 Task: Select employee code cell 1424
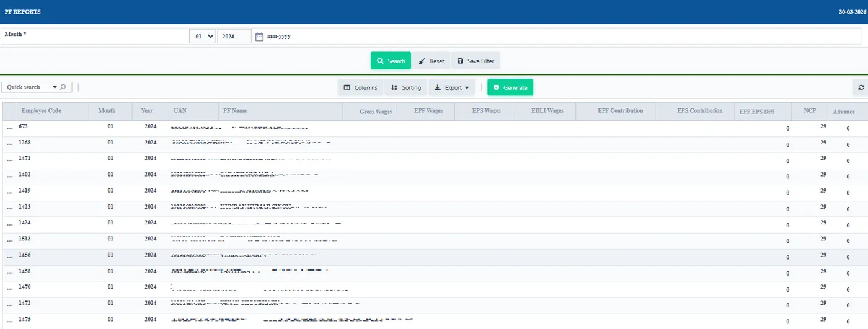25,222
